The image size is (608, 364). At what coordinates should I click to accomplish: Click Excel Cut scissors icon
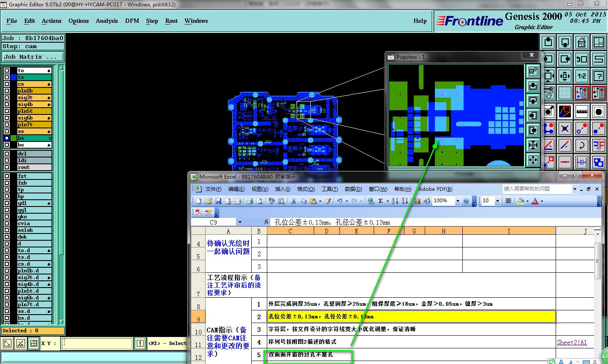click(293, 201)
